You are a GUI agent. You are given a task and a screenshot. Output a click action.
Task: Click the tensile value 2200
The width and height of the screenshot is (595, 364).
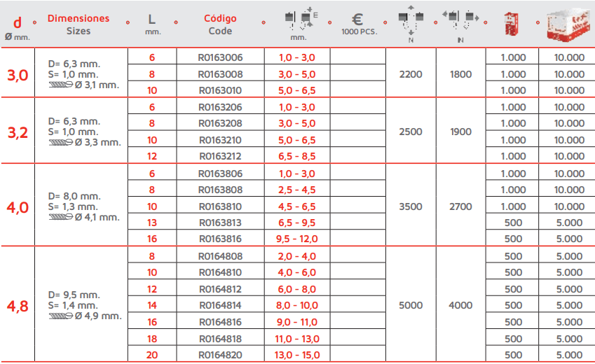411,74
